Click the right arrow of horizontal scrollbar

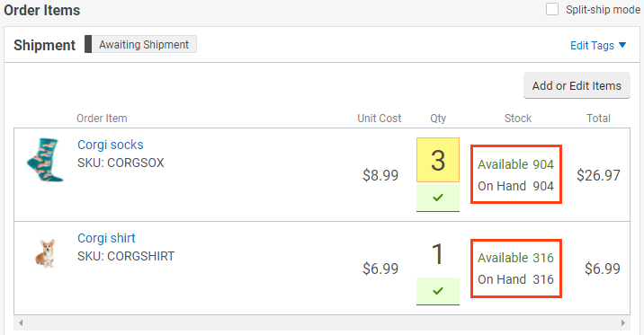[623, 322]
